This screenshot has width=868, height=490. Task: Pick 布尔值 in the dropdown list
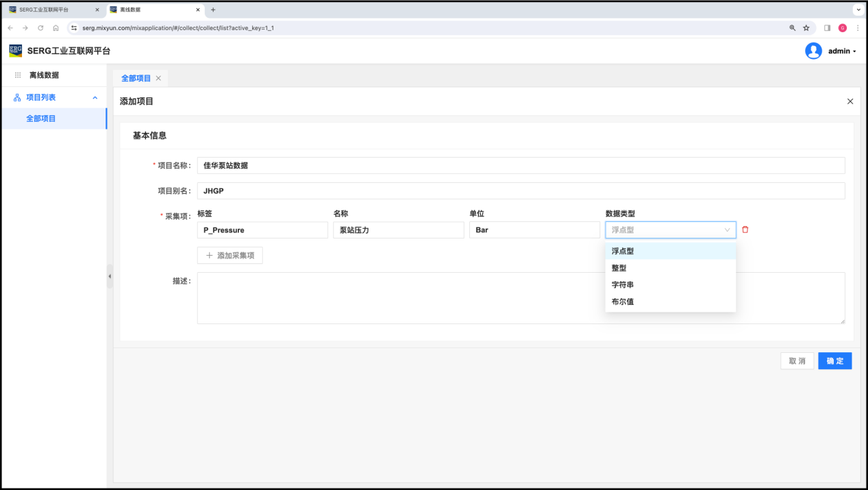(622, 302)
